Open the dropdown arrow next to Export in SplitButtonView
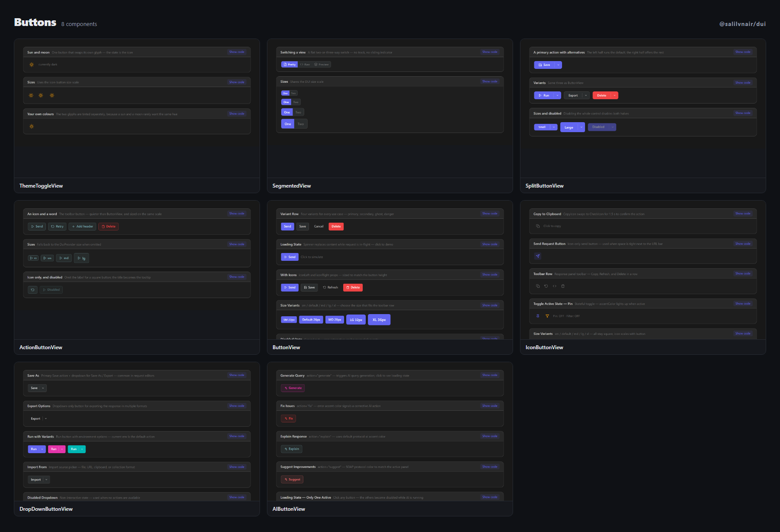Screen dimensions: 780x532 [x=586, y=95]
